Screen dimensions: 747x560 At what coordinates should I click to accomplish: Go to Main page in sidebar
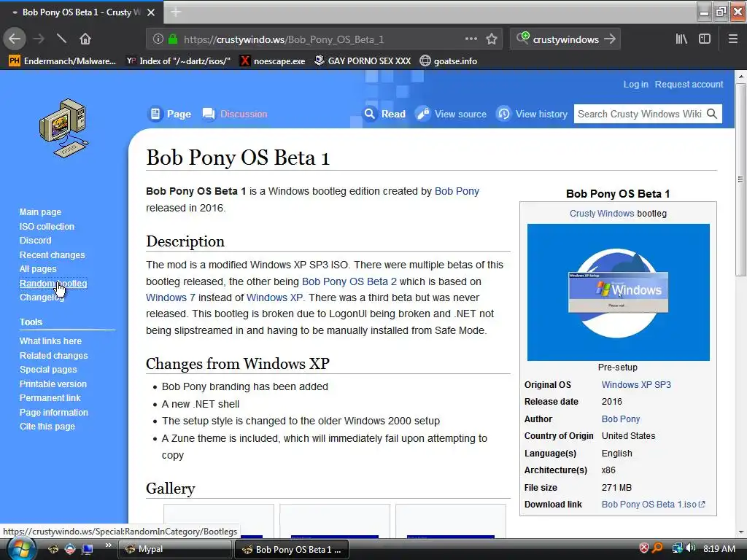click(40, 212)
